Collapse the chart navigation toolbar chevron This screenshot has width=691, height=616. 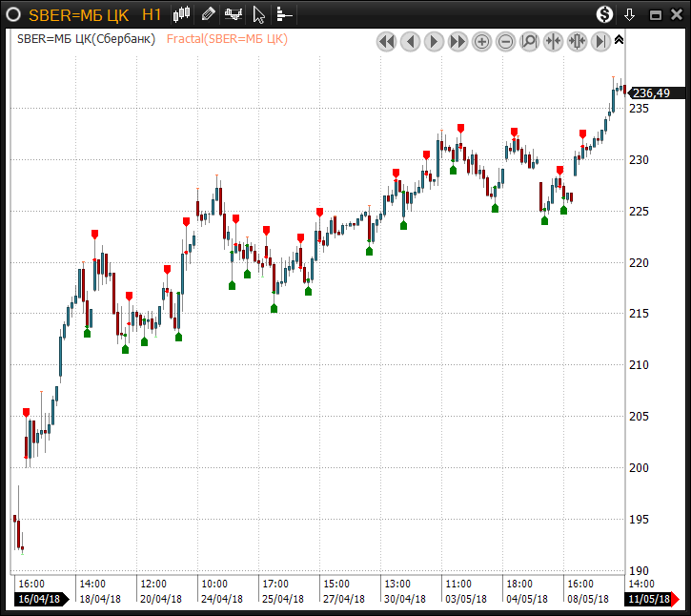pyautogui.click(x=620, y=40)
